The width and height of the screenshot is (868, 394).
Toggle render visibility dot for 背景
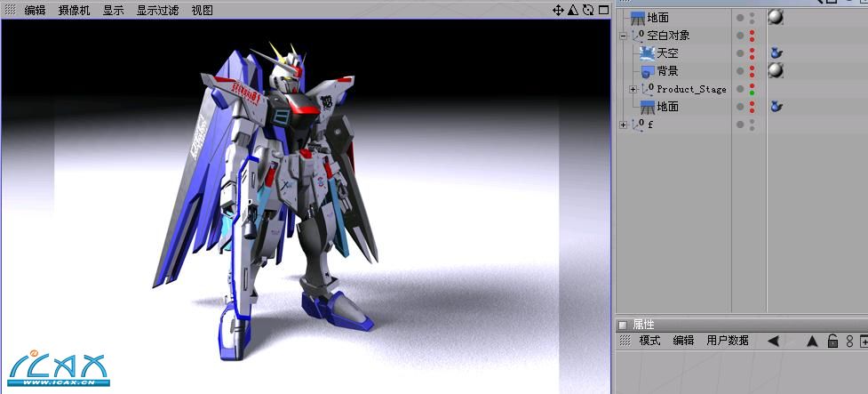coord(752,75)
